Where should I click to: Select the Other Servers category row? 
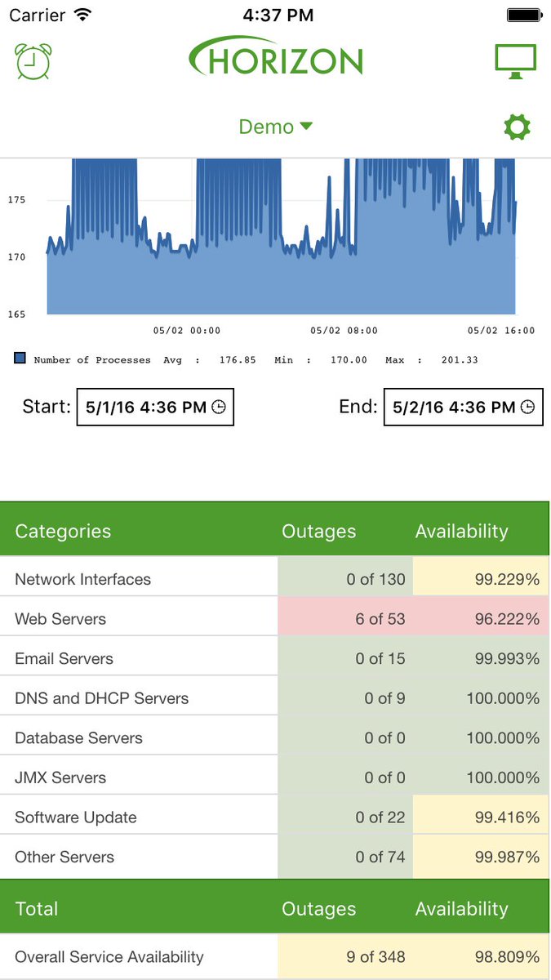tap(275, 857)
